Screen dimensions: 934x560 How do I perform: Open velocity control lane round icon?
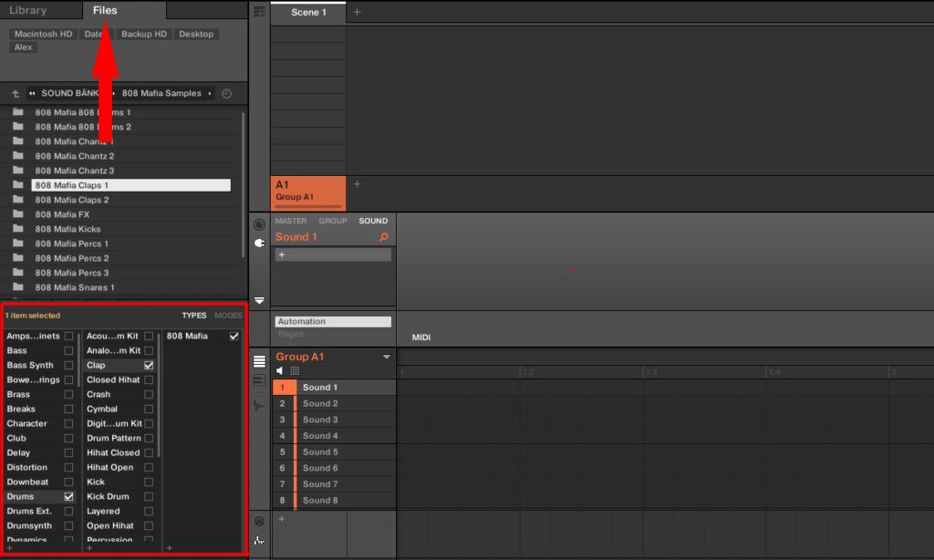[259, 522]
